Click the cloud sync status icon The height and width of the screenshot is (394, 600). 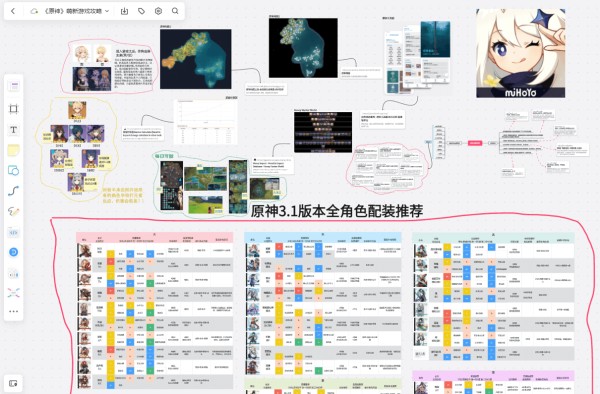coord(34,11)
